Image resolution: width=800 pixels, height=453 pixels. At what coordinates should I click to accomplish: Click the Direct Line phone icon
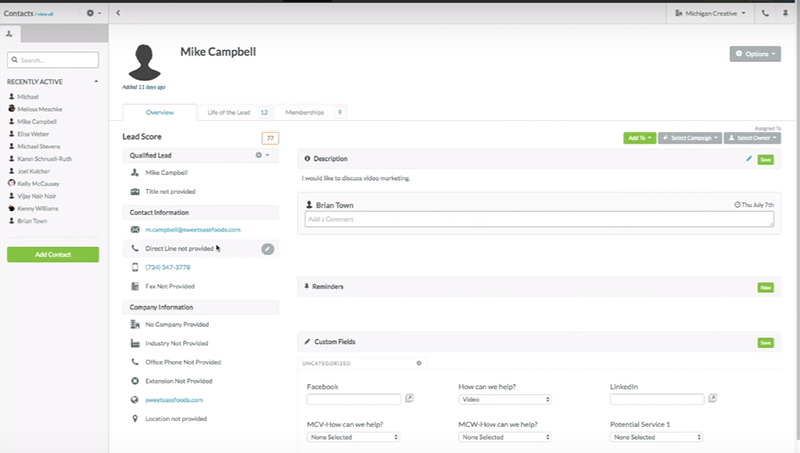(x=135, y=248)
